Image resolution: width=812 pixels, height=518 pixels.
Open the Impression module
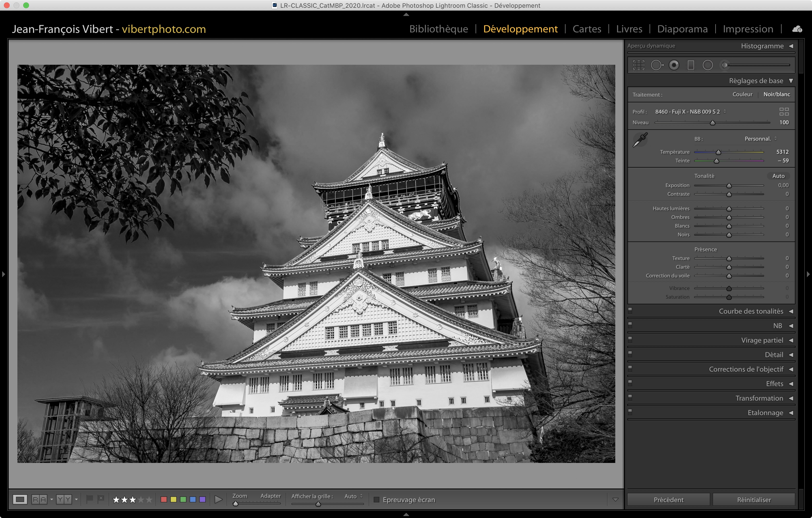(x=747, y=29)
